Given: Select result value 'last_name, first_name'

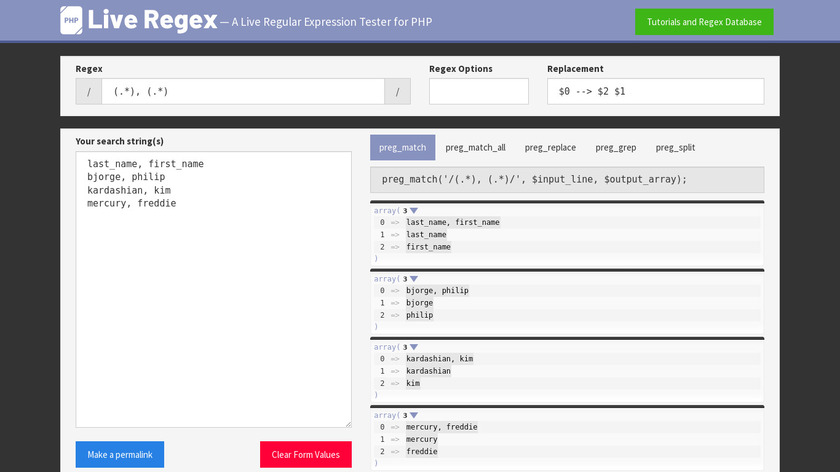Looking at the screenshot, I should [453, 222].
